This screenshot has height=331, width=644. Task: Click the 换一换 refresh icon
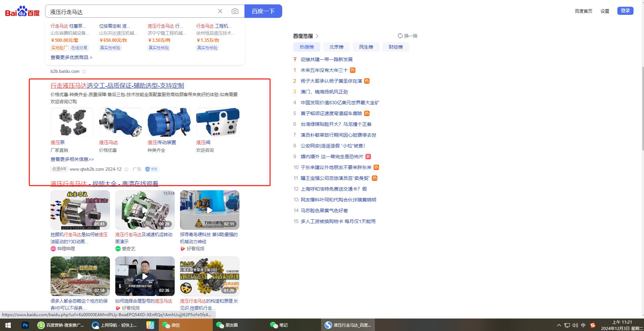[400, 36]
